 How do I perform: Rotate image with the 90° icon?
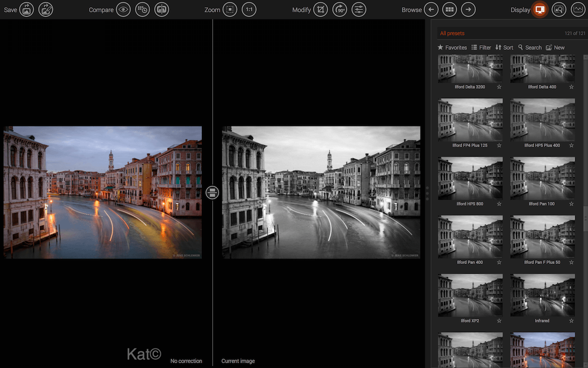tap(340, 9)
